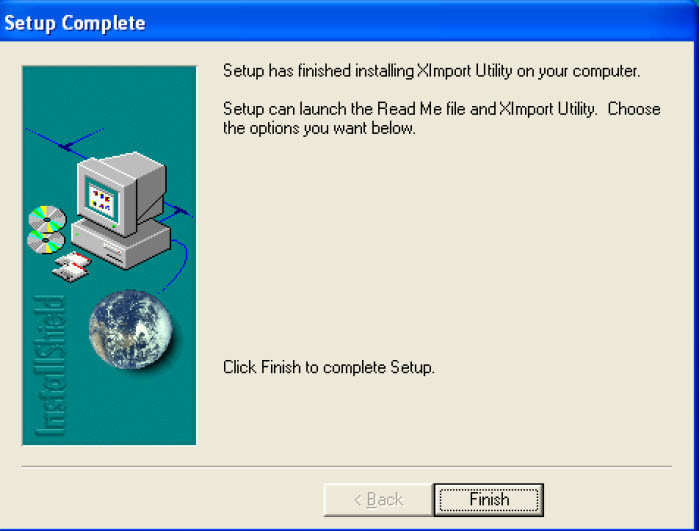Click the Earth globe image

[130, 330]
